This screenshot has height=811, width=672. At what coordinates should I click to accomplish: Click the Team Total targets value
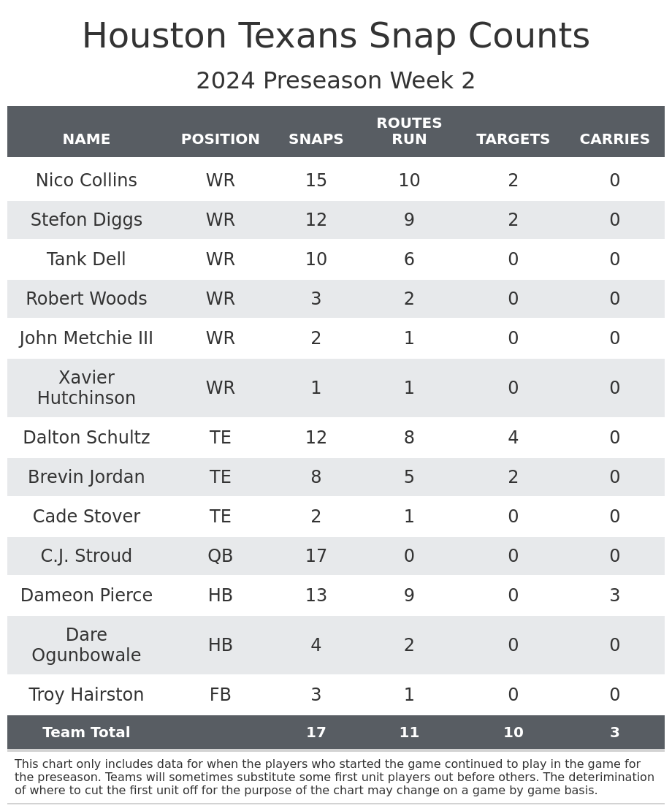(x=513, y=733)
